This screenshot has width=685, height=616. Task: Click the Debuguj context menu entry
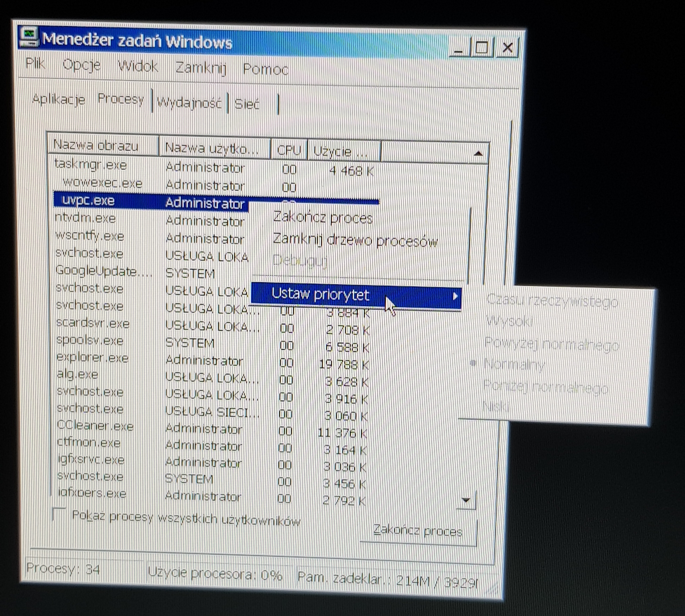300,261
